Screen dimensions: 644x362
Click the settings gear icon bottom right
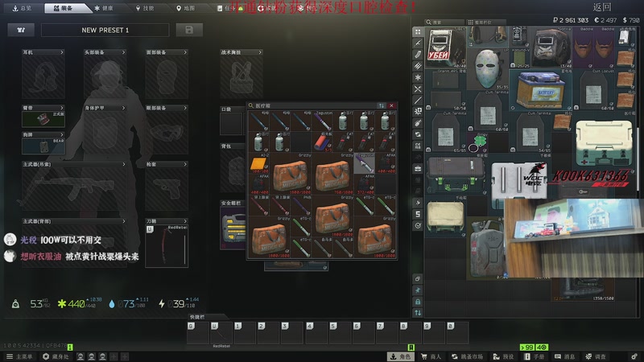click(x=634, y=356)
